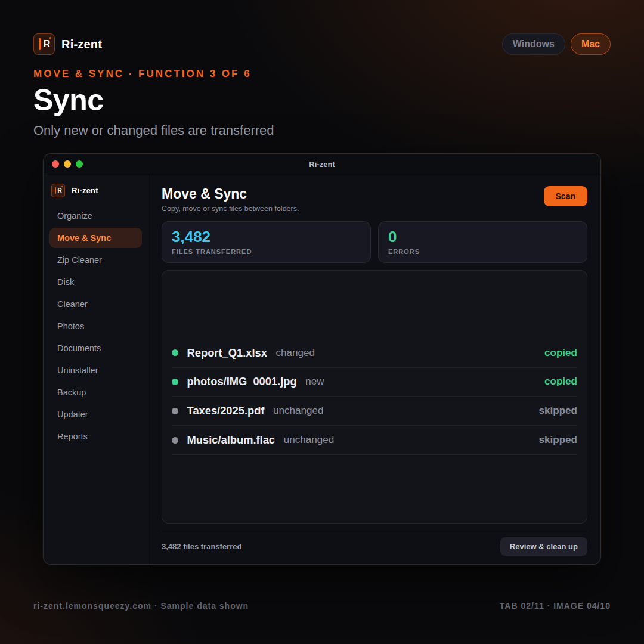
Task: Select Music/album.flac file name
Action: click(230, 440)
